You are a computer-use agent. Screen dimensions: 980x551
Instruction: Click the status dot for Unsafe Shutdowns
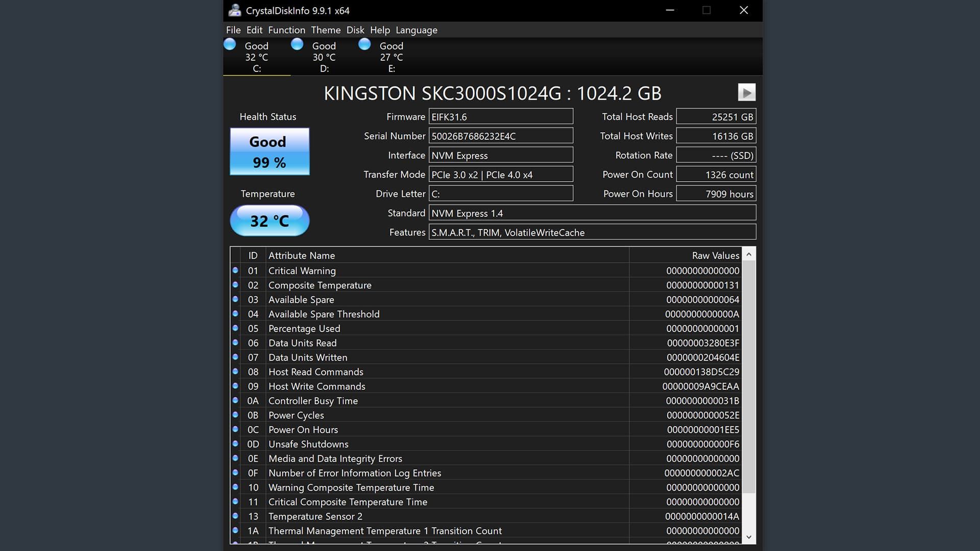[x=235, y=444]
